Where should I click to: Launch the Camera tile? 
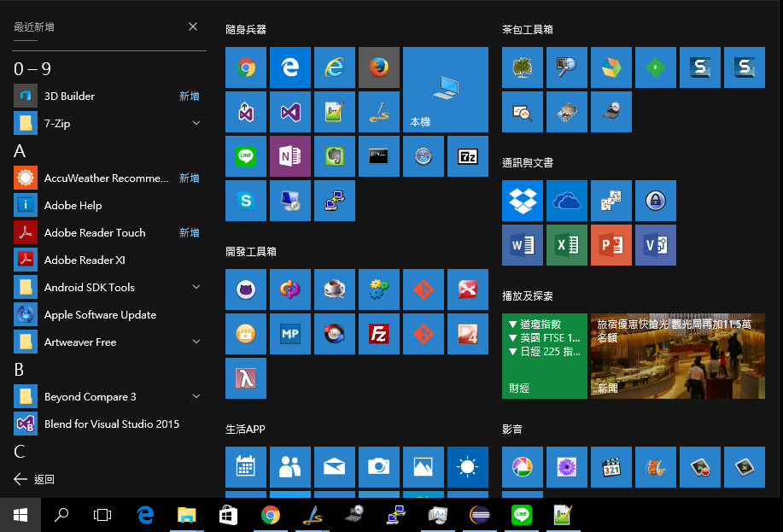pyautogui.click(x=379, y=467)
